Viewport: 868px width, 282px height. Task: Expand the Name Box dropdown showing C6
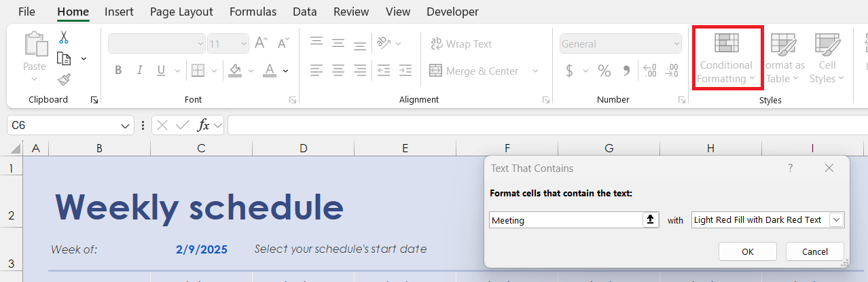click(x=126, y=125)
